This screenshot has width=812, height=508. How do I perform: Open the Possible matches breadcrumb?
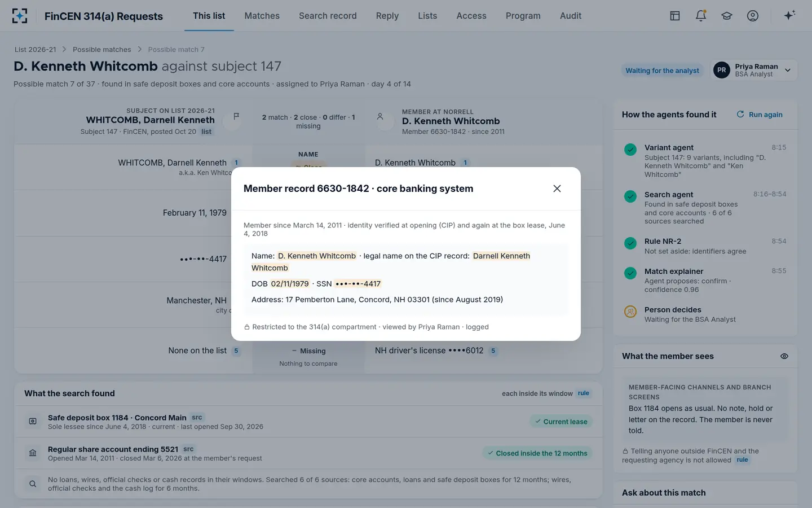[x=101, y=50]
